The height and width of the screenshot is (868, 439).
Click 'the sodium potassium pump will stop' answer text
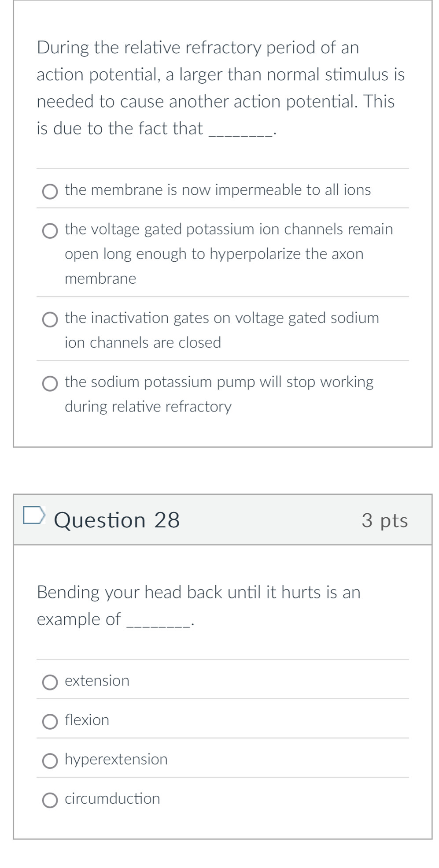point(219,394)
